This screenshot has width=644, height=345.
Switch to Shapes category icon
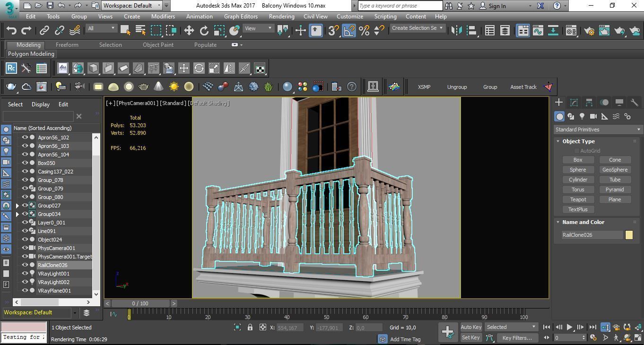point(571,116)
